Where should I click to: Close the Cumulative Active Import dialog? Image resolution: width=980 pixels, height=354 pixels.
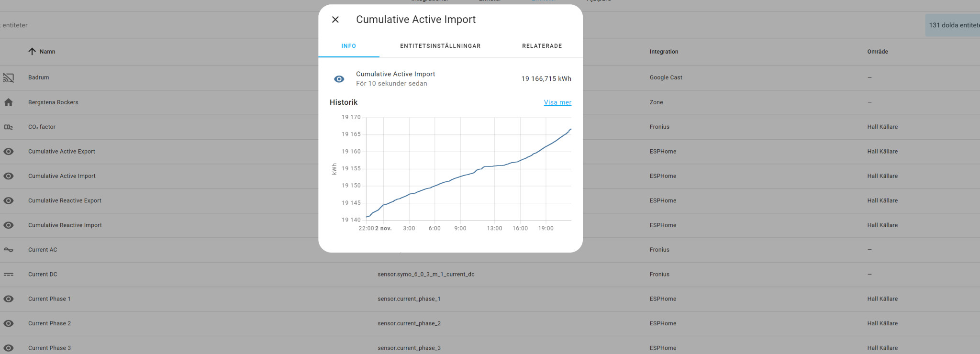(335, 20)
